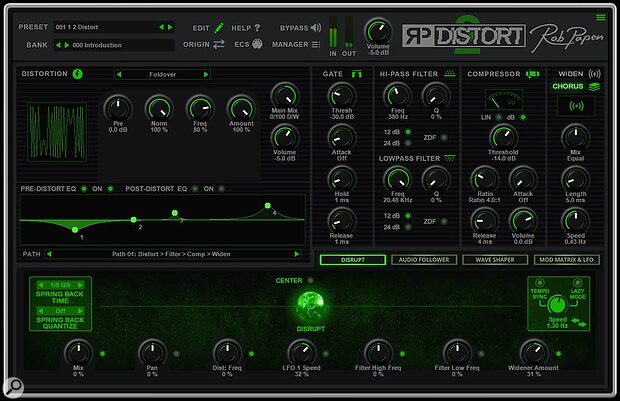Switch to next signal path
This screenshot has width=620, height=401.
pos(297,254)
